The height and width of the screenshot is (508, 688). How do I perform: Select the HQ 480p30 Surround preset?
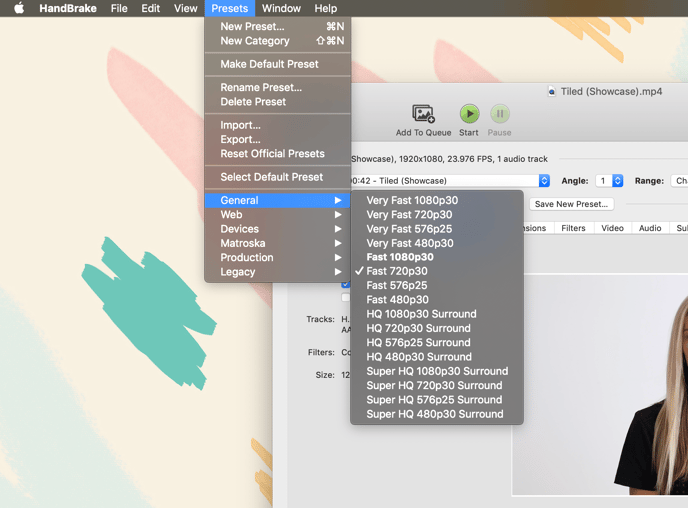(437, 357)
